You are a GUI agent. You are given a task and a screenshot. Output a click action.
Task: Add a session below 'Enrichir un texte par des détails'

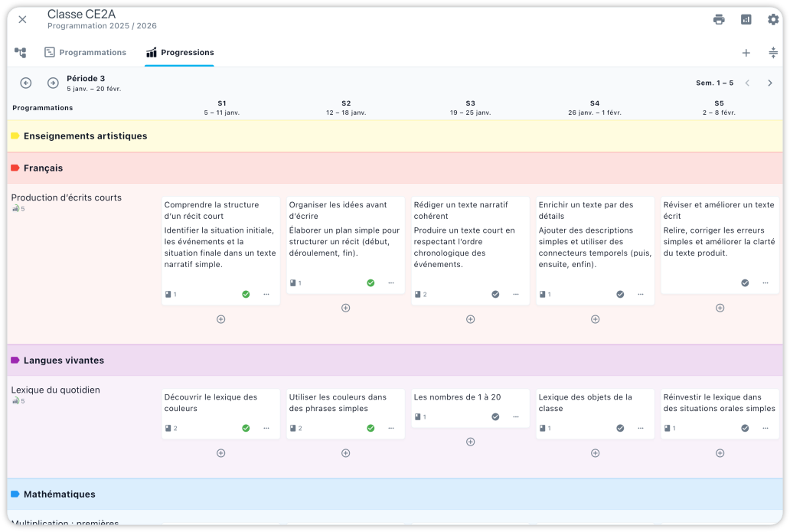(x=595, y=319)
